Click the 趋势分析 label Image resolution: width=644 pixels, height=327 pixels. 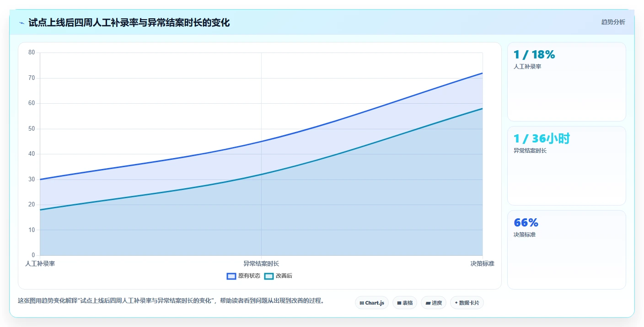tap(613, 22)
